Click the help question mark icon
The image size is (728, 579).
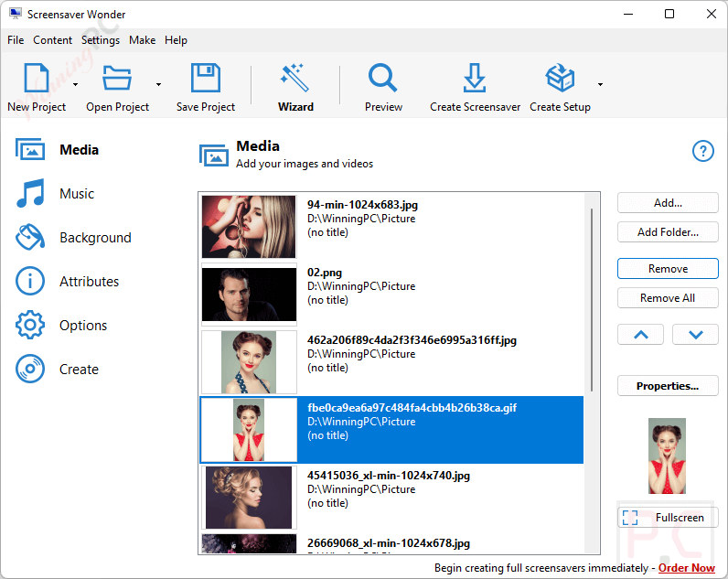tap(703, 151)
